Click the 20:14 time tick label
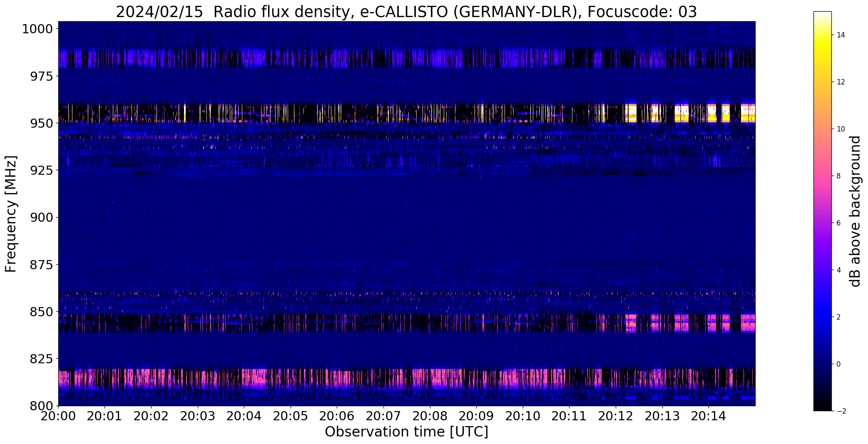Screen dimensions: 868x444 [x=709, y=416]
